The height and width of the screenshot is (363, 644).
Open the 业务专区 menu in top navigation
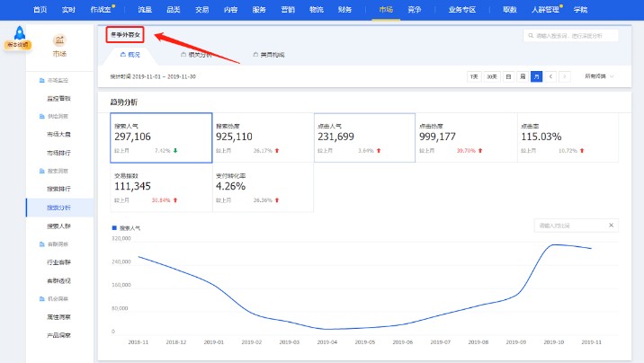pyautogui.click(x=461, y=9)
